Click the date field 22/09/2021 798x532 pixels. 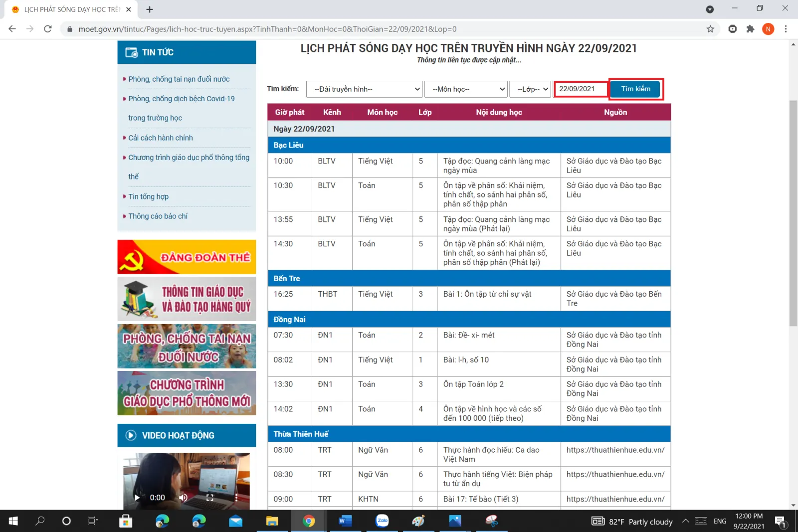click(x=581, y=89)
